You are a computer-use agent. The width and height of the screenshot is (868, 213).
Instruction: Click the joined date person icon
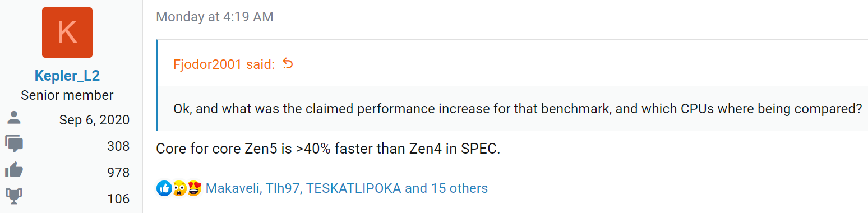(13, 119)
